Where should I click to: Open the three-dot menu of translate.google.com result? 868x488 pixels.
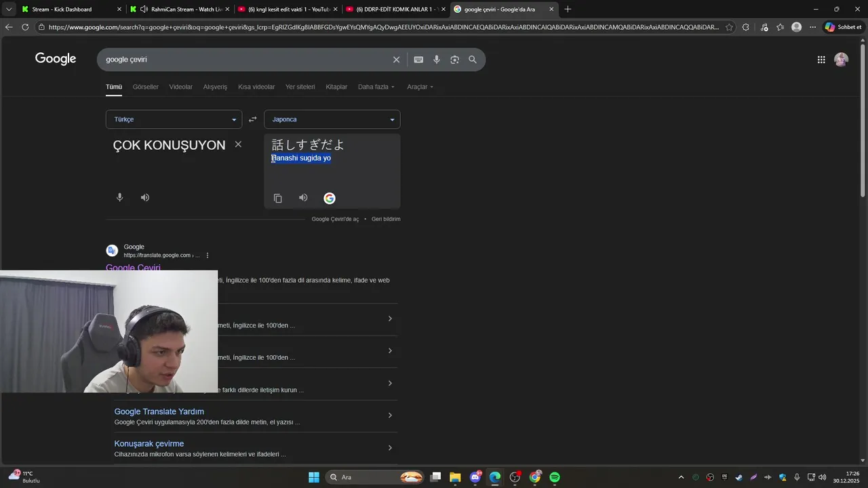coord(208,256)
